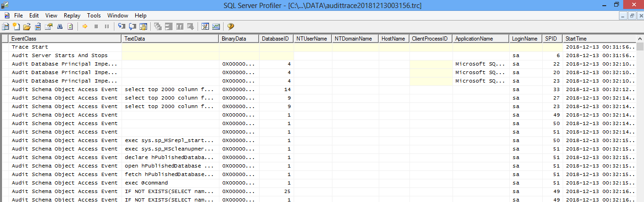Click the DatabaseID cell showing 25
Screen dimensions: 644x202
click(277, 192)
